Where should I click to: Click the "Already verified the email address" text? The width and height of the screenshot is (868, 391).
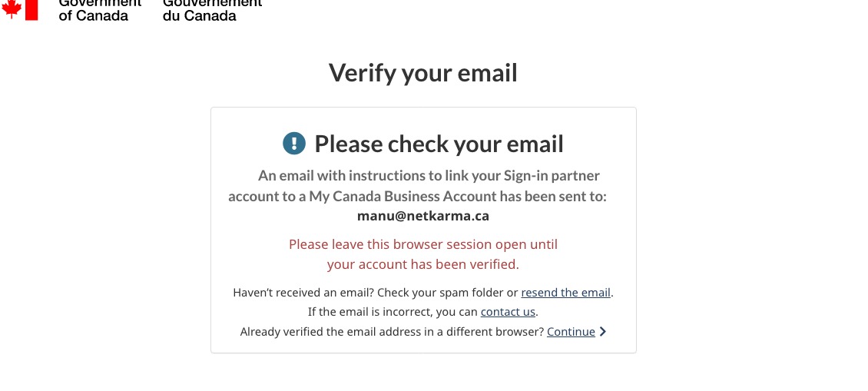pyautogui.click(x=392, y=332)
